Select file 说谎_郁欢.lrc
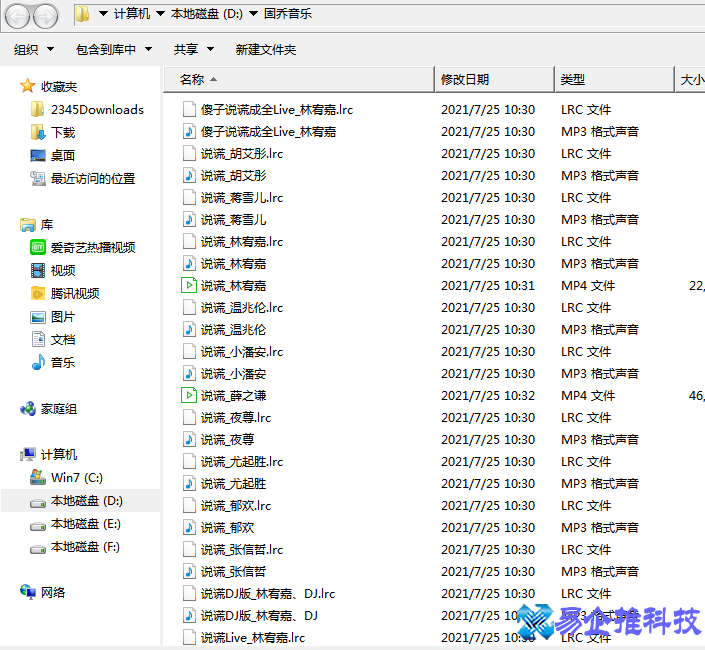The height and width of the screenshot is (650, 705). [x=236, y=506]
